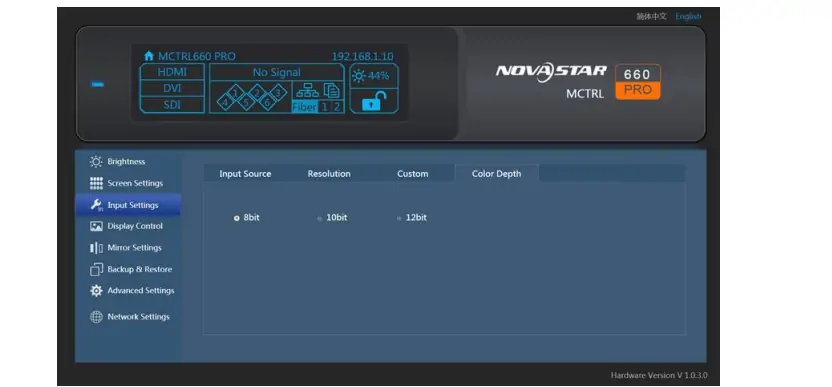Click the Advanced Settings gear icon

(96, 291)
